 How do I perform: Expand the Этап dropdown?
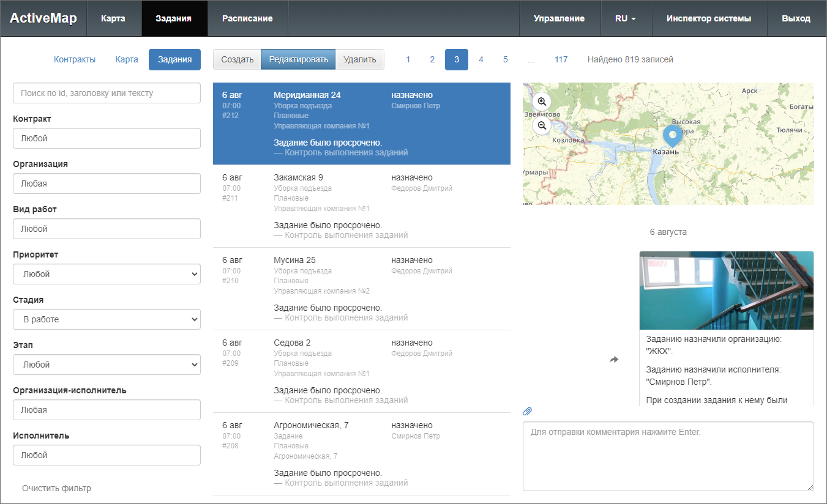point(107,365)
